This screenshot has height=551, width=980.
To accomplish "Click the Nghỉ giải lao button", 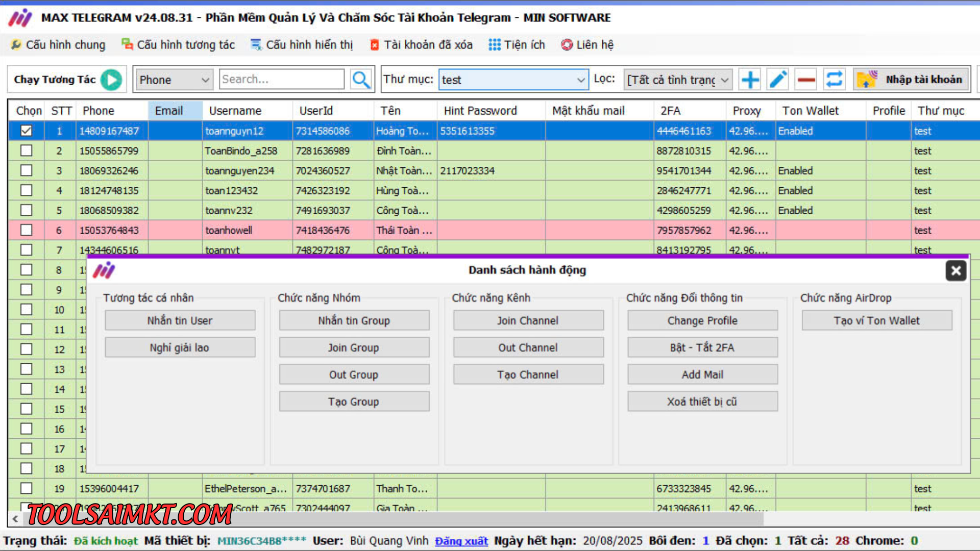I will click(x=180, y=347).
